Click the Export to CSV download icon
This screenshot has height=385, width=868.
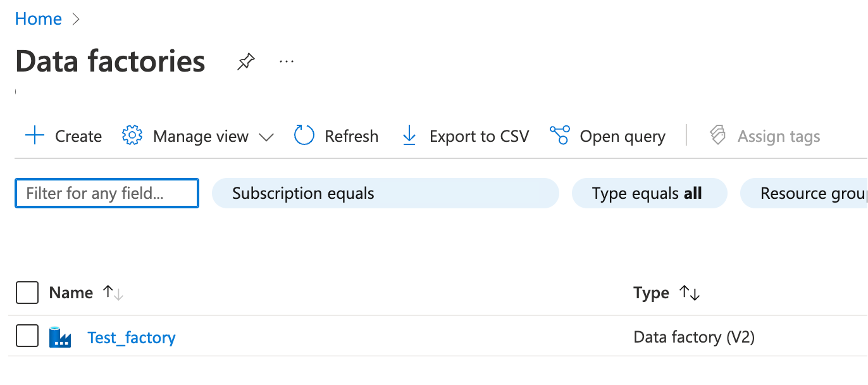click(409, 136)
